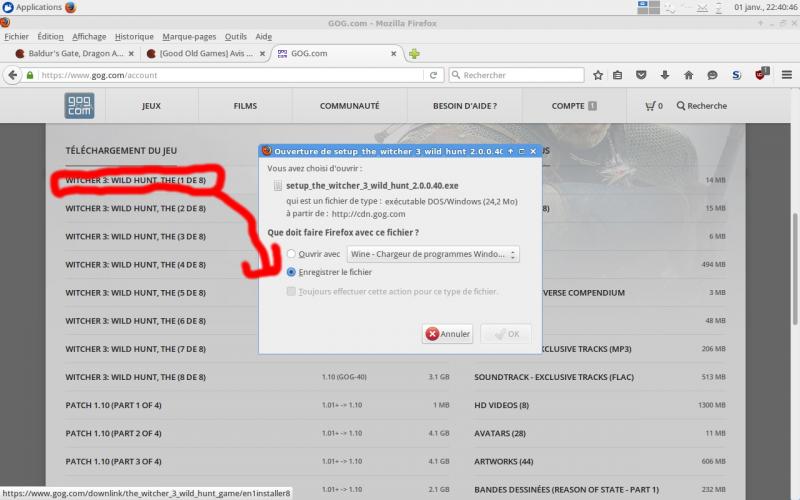Click the bookmark star icon
This screenshot has width=800, height=500.
point(598,75)
